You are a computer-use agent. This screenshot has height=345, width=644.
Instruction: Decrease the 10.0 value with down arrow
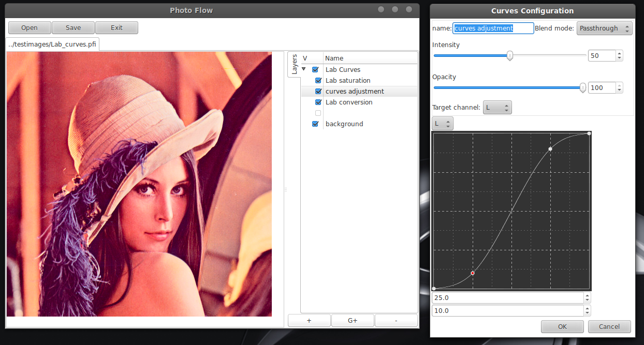pos(587,313)
